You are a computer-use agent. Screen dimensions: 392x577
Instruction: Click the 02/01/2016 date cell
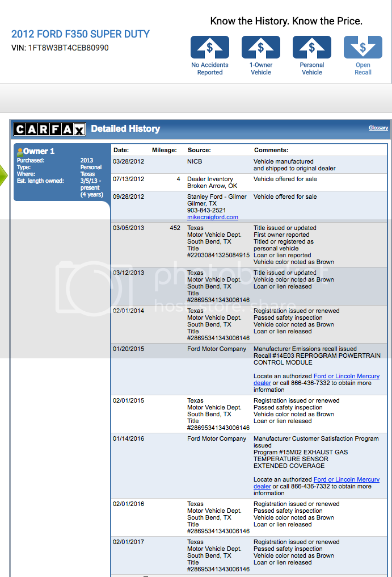(x=128, y=504)
